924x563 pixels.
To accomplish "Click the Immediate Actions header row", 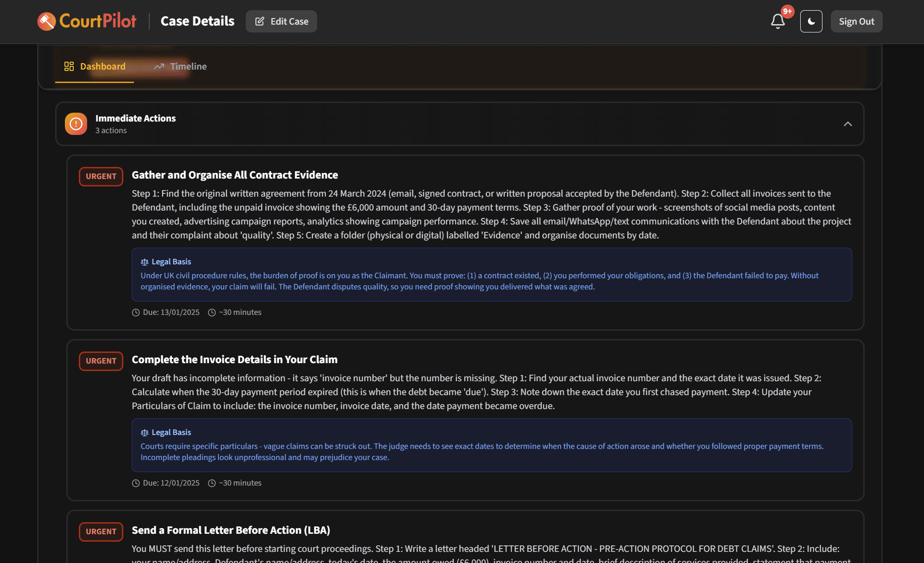I will 459,124.
